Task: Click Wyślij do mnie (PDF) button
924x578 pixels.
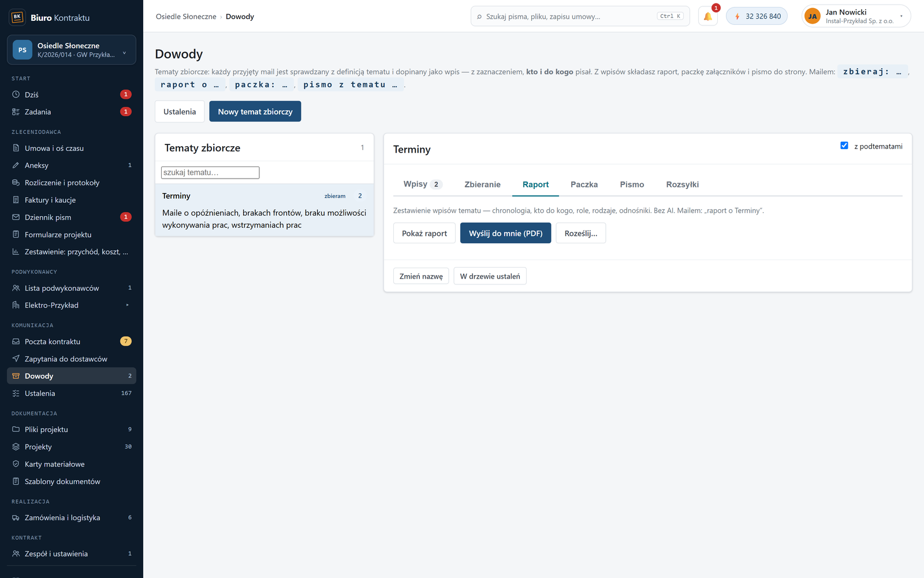Action: coord(505,233)
